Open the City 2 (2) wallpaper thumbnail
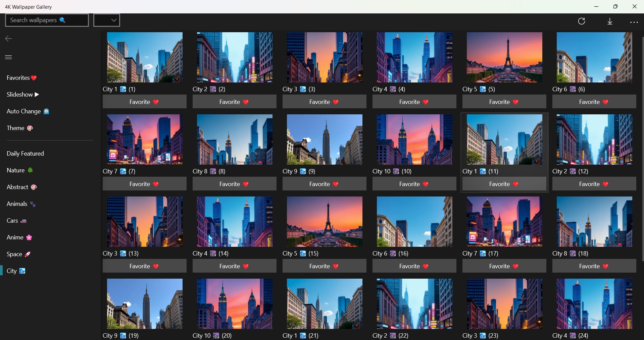Screen dimensions: 644x340 coord(235,57)
